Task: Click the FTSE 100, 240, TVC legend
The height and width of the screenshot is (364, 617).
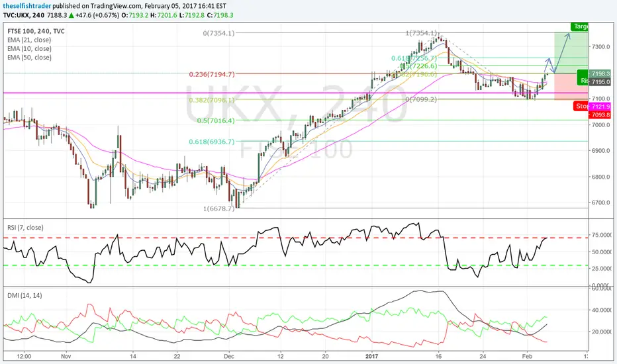Action: (x=36, y=31)
